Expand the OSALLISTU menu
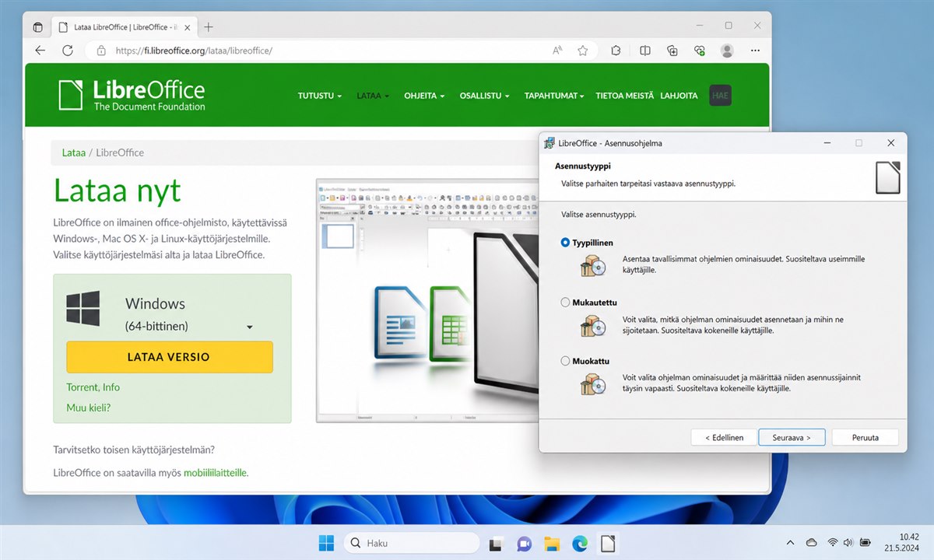Viewport: 934px width, 560px height. [x=484, y=96]
